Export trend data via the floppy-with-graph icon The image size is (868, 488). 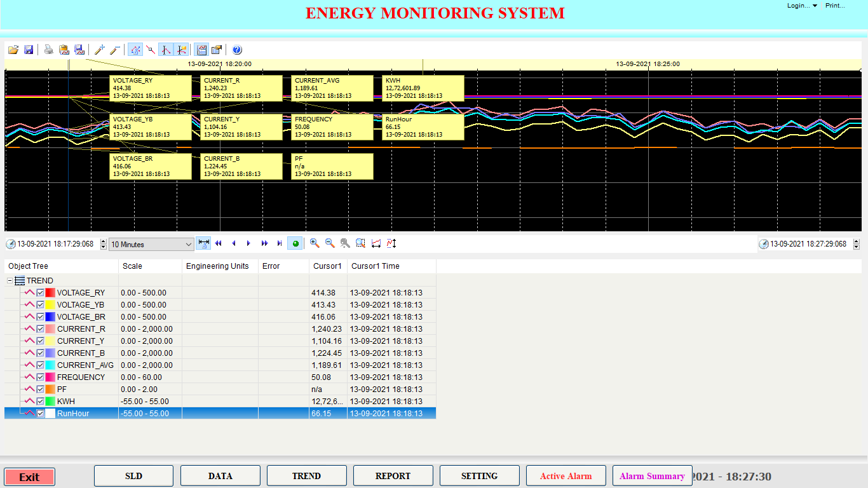(79, 50)
